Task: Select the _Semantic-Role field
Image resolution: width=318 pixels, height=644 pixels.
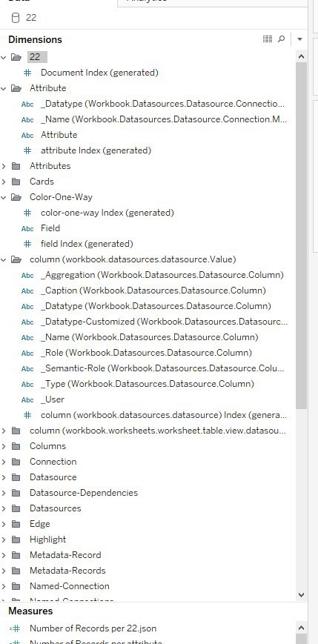Action: click(x=162, y=368)
